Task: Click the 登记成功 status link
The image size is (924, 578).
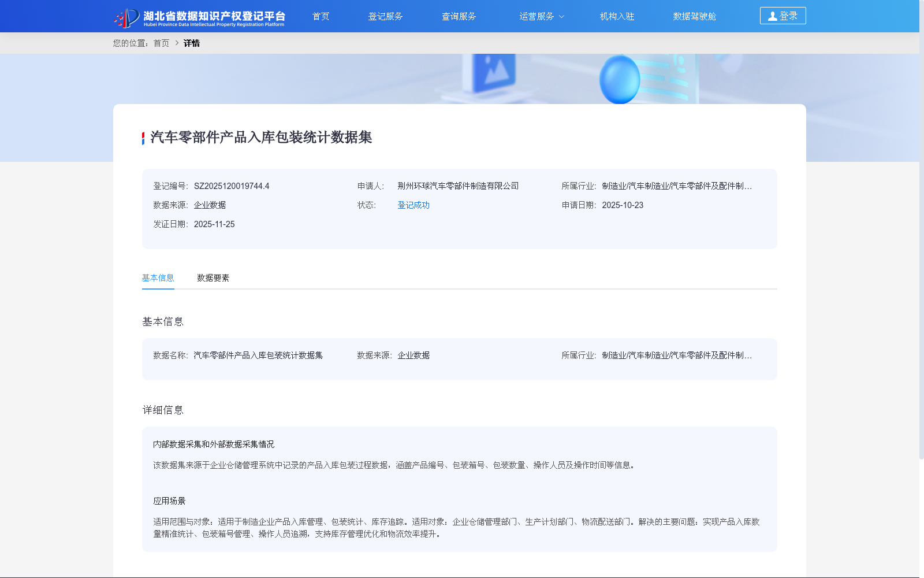Action: [x=412, y=205]
